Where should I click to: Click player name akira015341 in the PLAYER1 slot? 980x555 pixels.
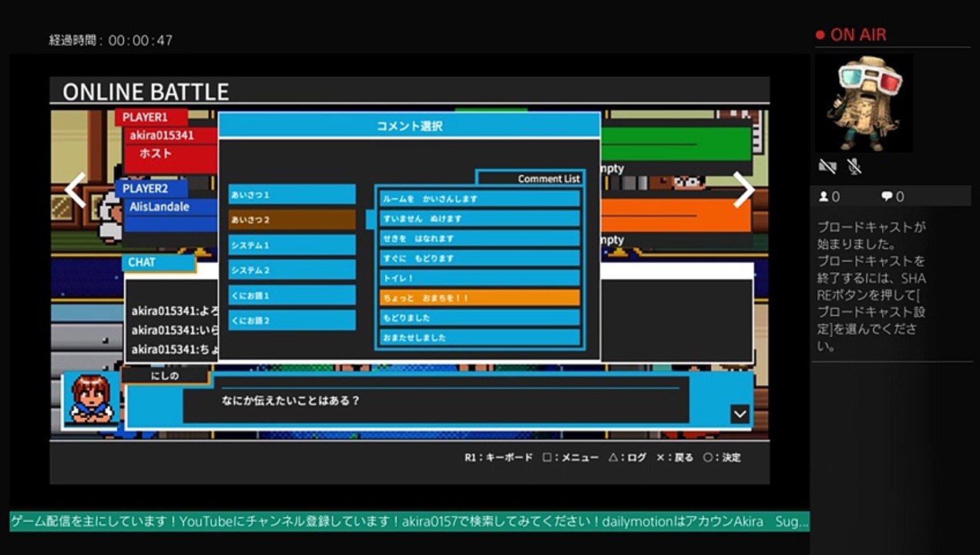point(162,135)
